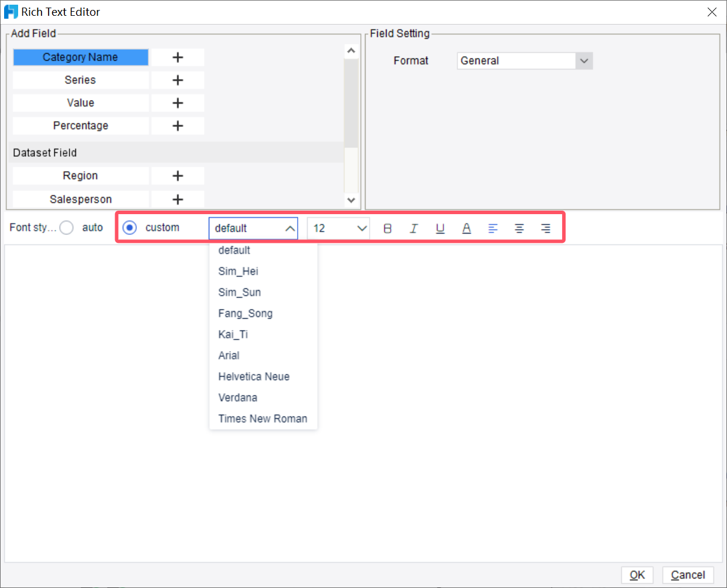The image size is (727, 588).
Task: Select the Region dataset field label
Action: point(81,176)
